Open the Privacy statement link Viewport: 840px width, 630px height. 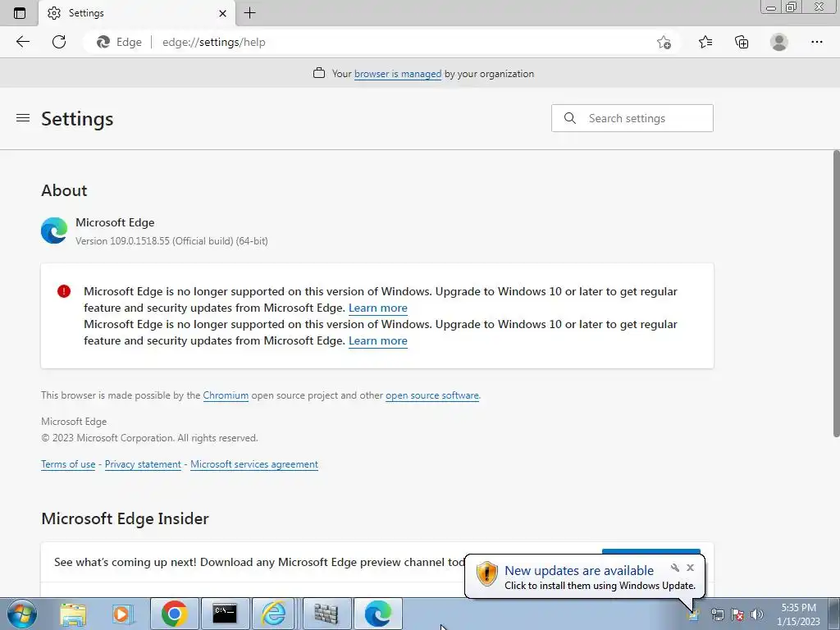point(143,464)
